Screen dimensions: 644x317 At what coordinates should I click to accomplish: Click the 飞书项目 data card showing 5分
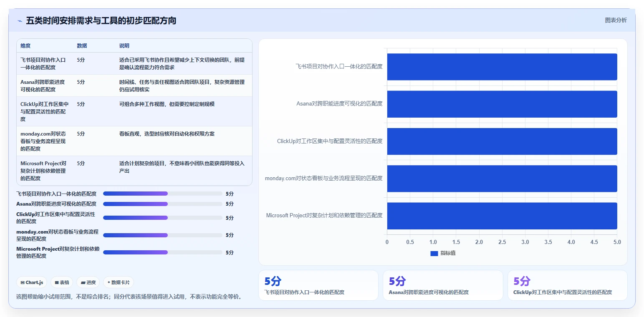click(x=318, y=285)
